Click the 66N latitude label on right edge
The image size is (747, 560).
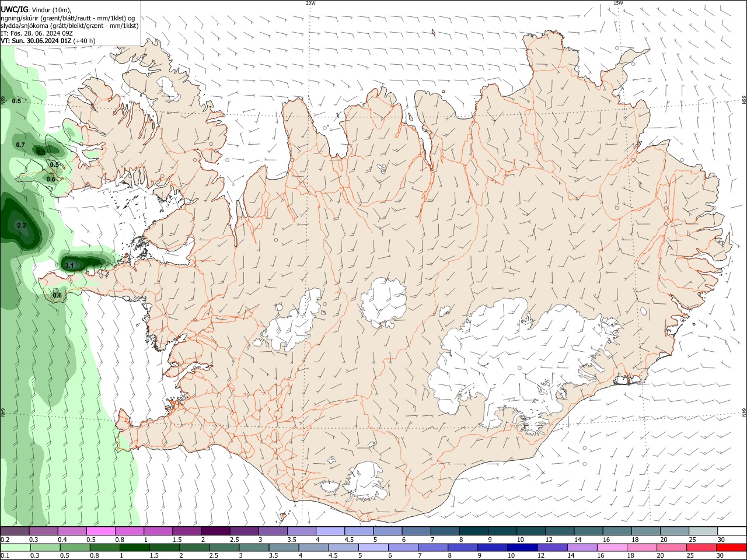point(744,100)
